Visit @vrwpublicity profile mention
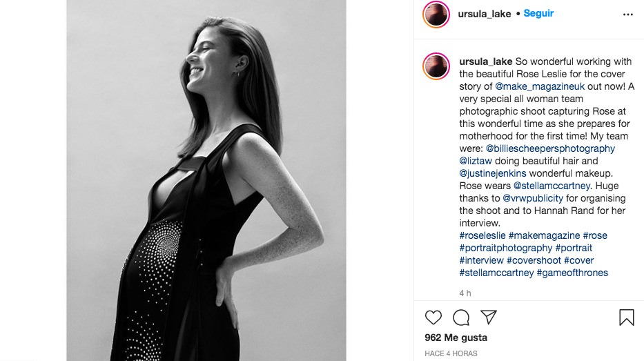644x361 pixels. point(533,198)
